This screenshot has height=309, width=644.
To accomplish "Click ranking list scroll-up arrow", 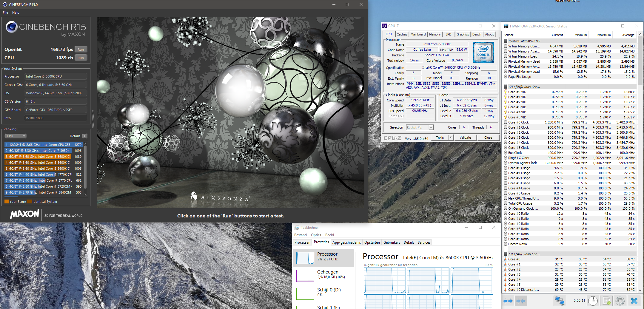I will point(86,144).
